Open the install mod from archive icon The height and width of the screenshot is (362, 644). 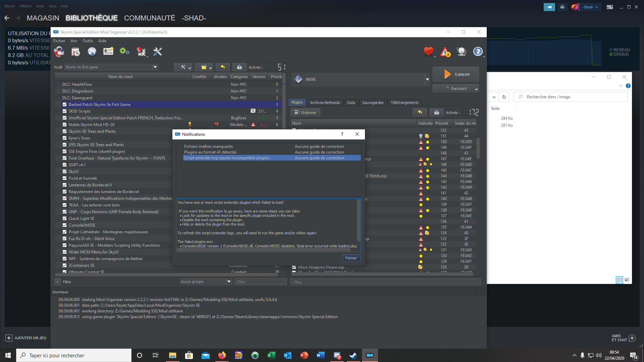[75, 52]
